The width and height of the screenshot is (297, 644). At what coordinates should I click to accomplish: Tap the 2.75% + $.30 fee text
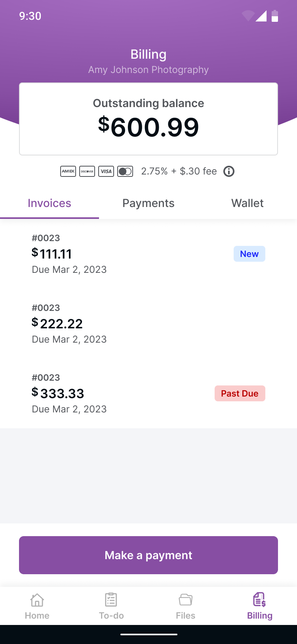tap(179, 171)
